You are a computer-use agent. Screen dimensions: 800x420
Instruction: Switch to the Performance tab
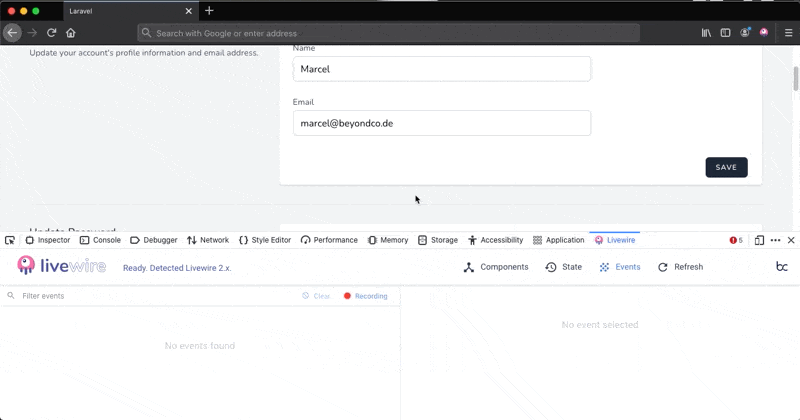pos(329,240)
